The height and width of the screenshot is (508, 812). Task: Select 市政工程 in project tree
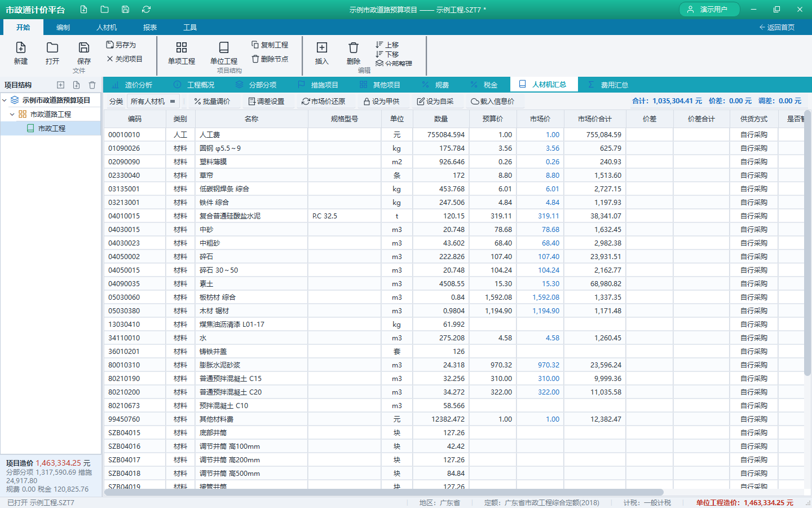(51, 128)
